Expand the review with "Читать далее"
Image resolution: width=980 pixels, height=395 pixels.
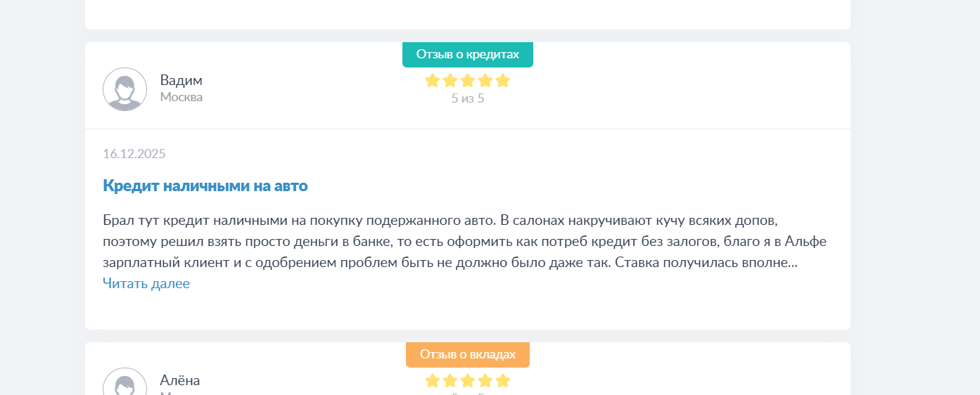(x=146, y=283)
